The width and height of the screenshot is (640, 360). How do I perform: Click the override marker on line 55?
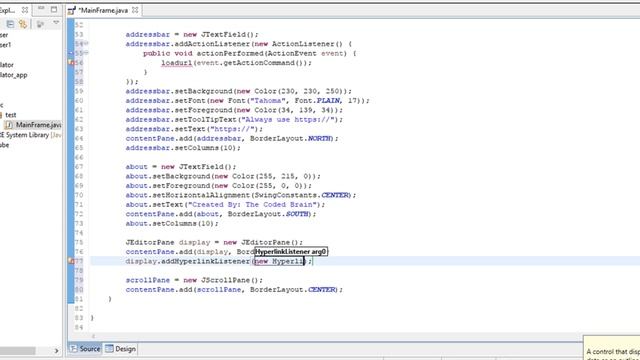[71, 53]
